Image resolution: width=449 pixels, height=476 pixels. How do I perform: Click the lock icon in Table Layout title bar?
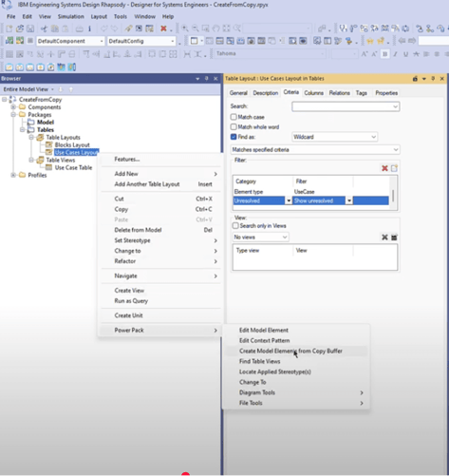pyautogui.click(x=415, y=79)
